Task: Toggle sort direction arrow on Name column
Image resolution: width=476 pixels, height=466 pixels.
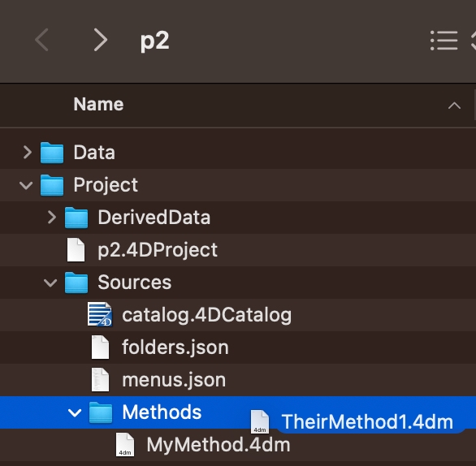Action: click(x=454, y=106)
